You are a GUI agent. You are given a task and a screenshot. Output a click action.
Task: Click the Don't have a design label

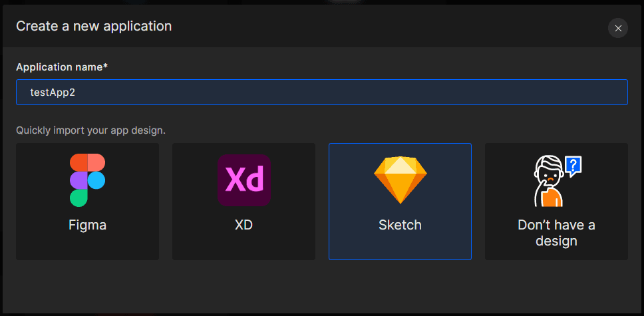pos(557,233)
